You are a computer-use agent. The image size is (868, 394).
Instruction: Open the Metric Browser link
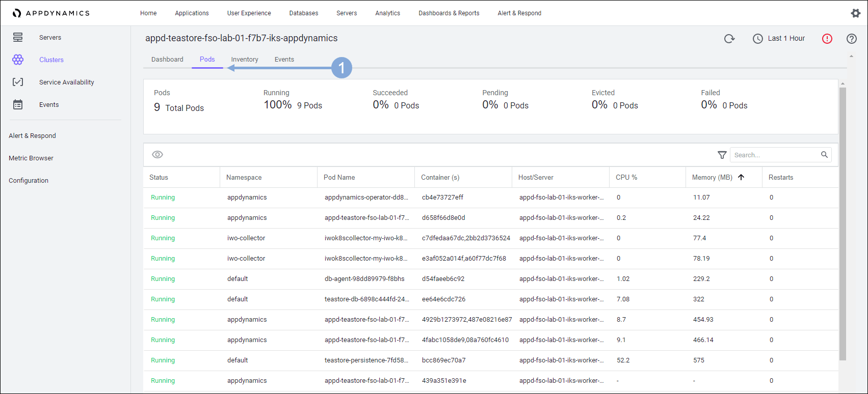31,158
